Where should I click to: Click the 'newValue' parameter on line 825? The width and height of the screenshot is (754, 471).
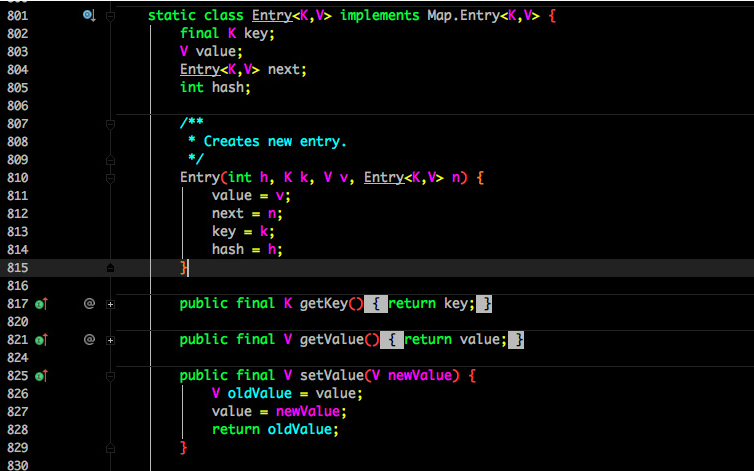pyautogui.click(x=420, y=376)
